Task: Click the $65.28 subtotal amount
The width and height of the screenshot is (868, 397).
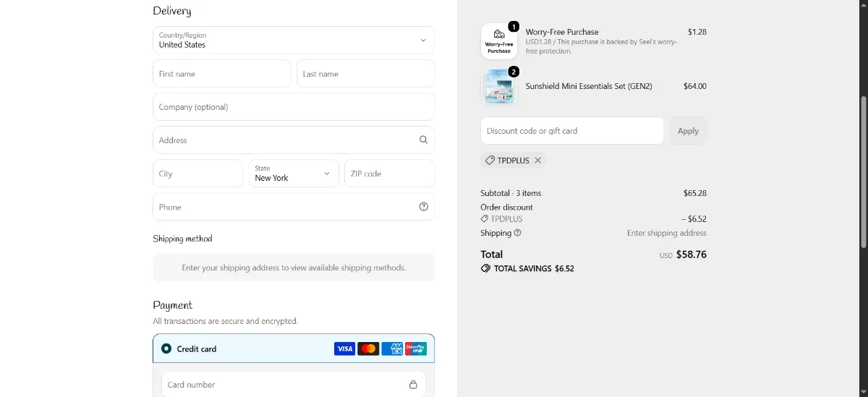Action: click(x=695, y=193)
